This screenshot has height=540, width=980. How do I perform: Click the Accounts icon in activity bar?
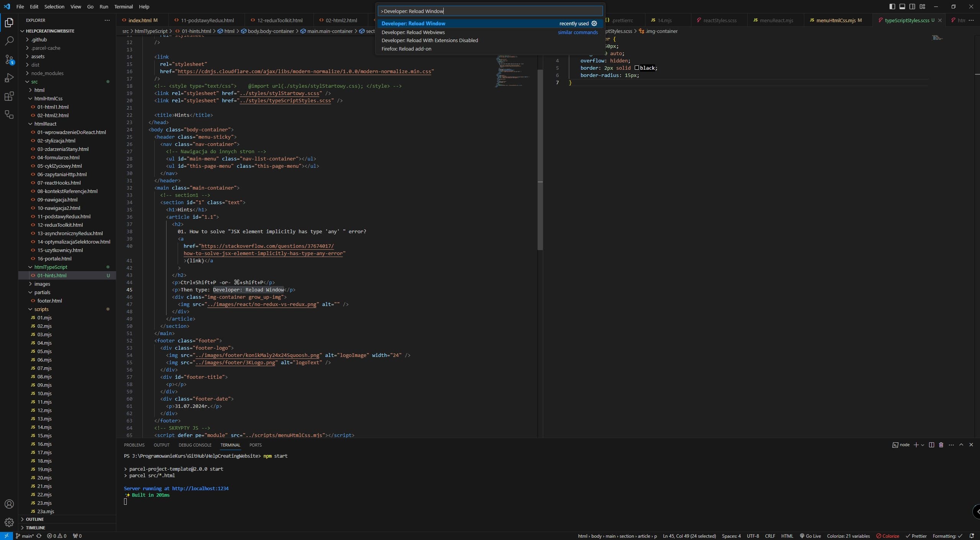click(9, 504)
